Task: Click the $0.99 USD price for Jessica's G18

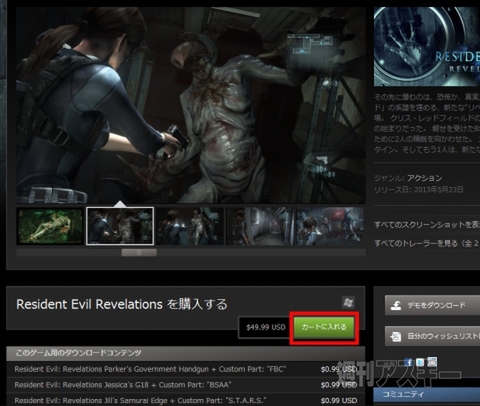Action: [339, 385]
